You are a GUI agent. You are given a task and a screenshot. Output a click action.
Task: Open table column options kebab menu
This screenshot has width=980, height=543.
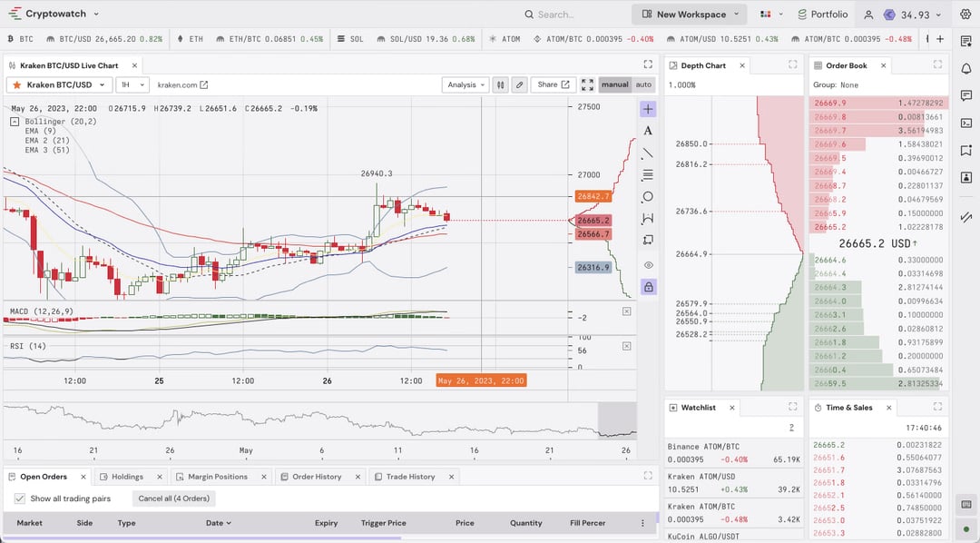[642, 523]
